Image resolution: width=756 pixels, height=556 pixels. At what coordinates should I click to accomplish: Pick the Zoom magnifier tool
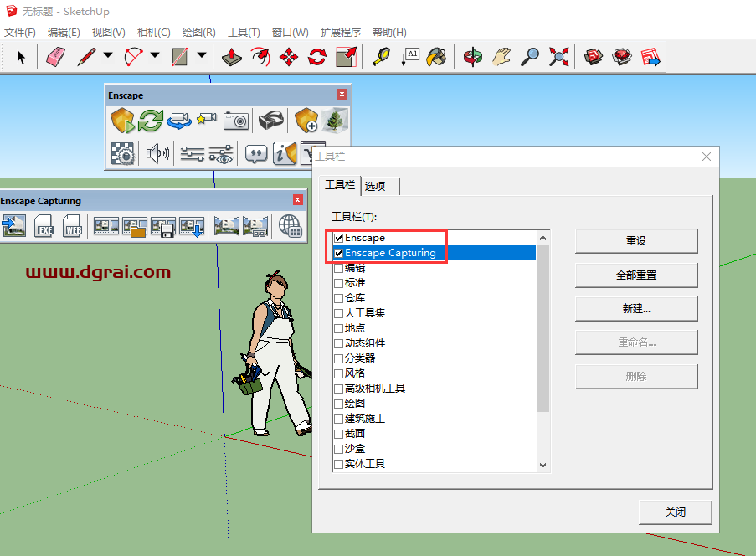530,57
